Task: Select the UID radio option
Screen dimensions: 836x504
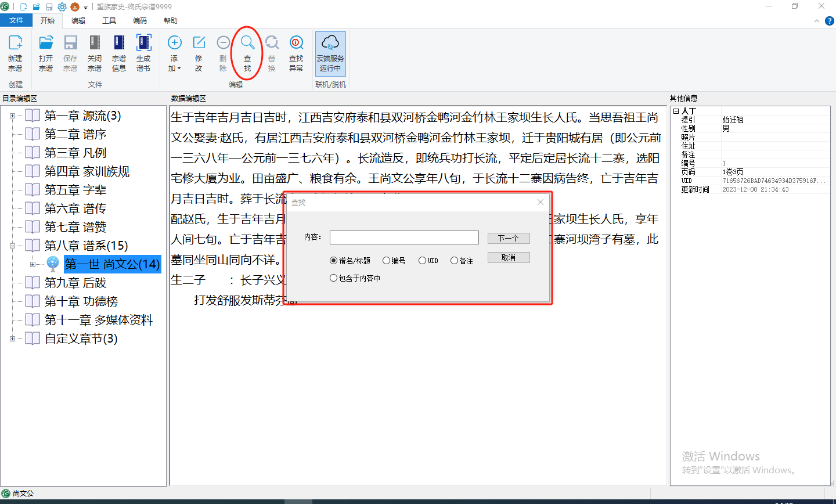Action: 422,261
